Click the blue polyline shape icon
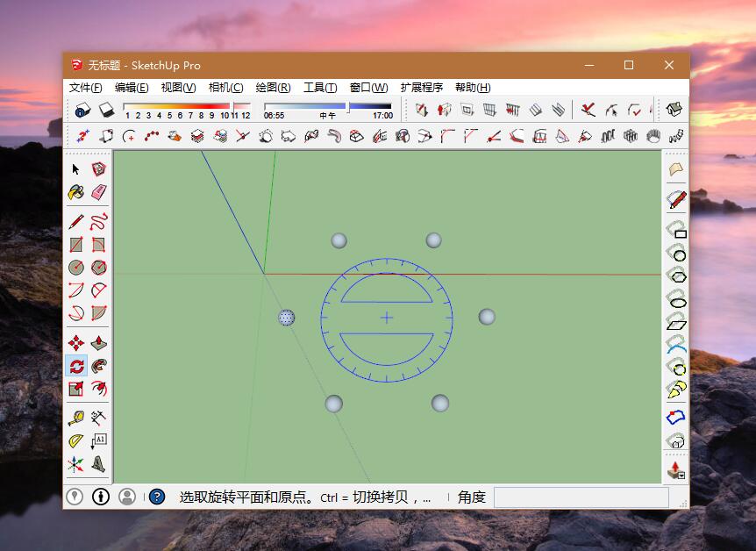 [x=676, y=417]
